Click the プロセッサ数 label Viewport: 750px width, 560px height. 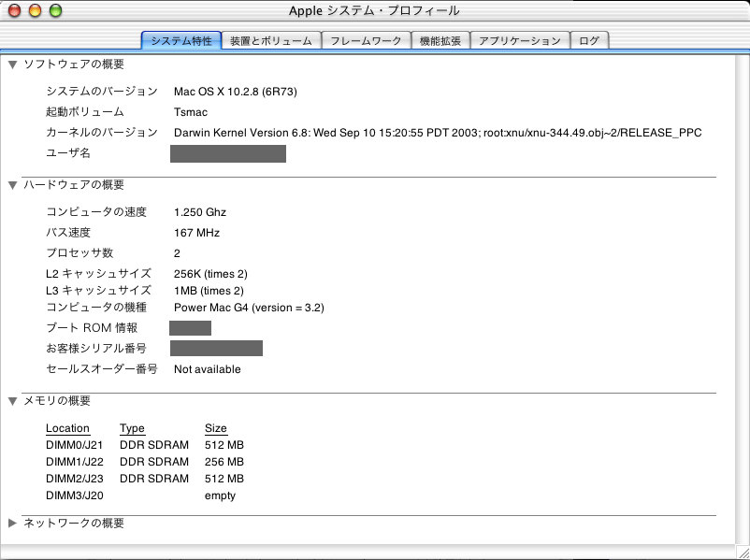point(79,253)
